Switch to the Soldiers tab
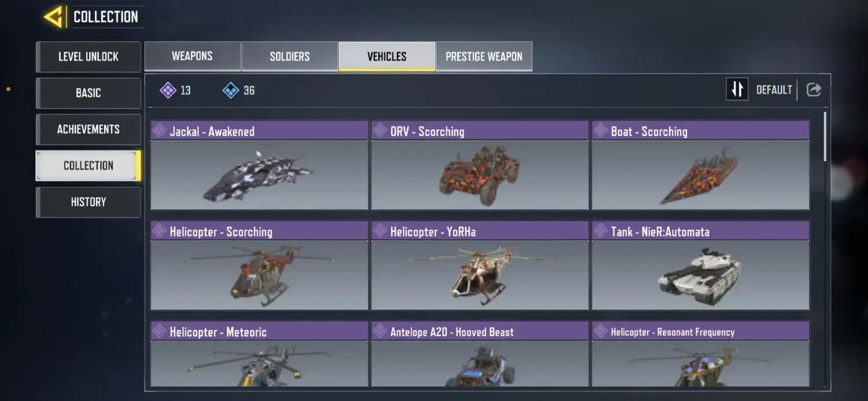 (x=289, y=56)
